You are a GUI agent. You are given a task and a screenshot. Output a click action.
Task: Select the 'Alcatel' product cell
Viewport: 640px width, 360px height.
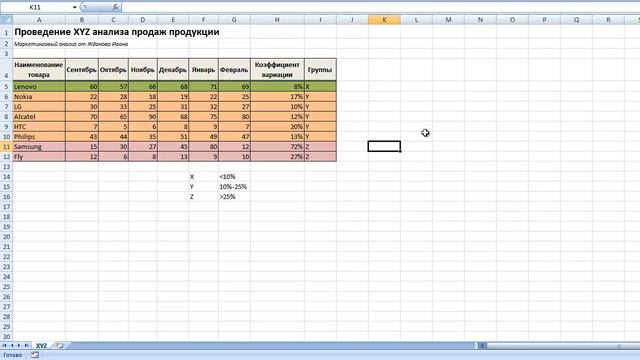pos(39,117)
